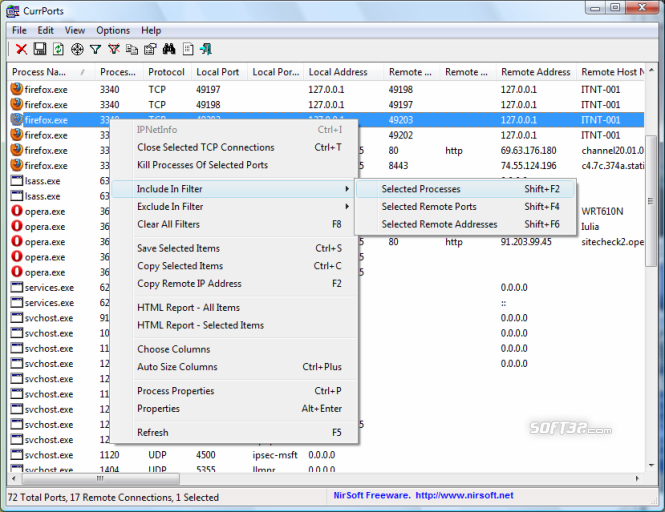This screenshot has width=665, height=512.
Task: Expand the Exclude In Filter submenu arrow
Action: pyautogui.click(x=347, y=207)
